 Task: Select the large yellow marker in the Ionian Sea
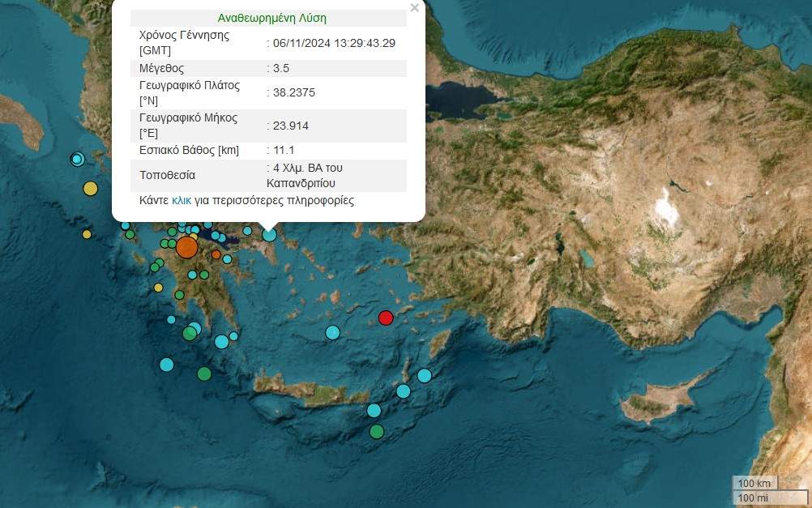tap(90, 189)
